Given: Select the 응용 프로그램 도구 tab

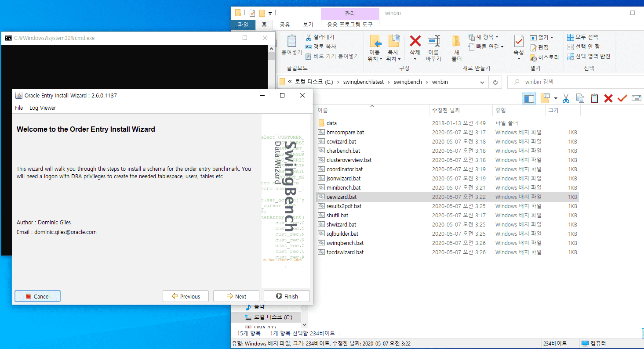Looking at the screenshot, I should pyautogui.click(x=350, y=25).
